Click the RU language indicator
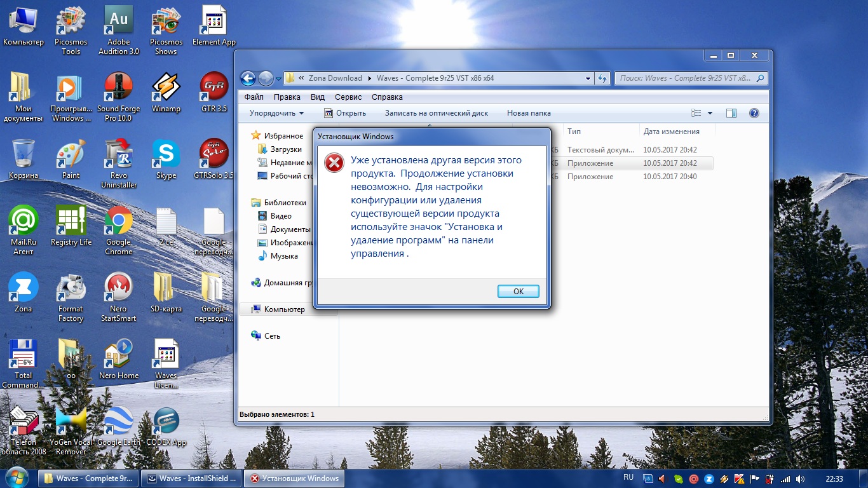Viewport: 868px width, 488px height. [628, 477]
